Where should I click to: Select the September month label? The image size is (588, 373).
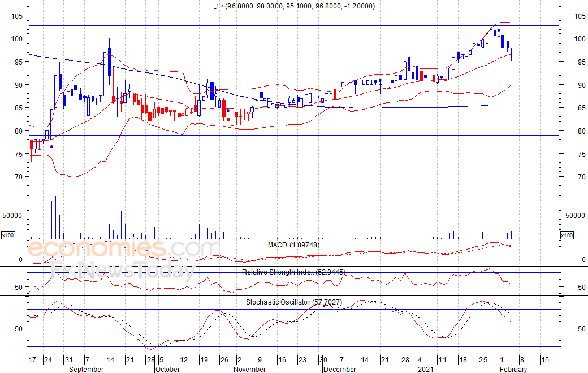point(87,369)
